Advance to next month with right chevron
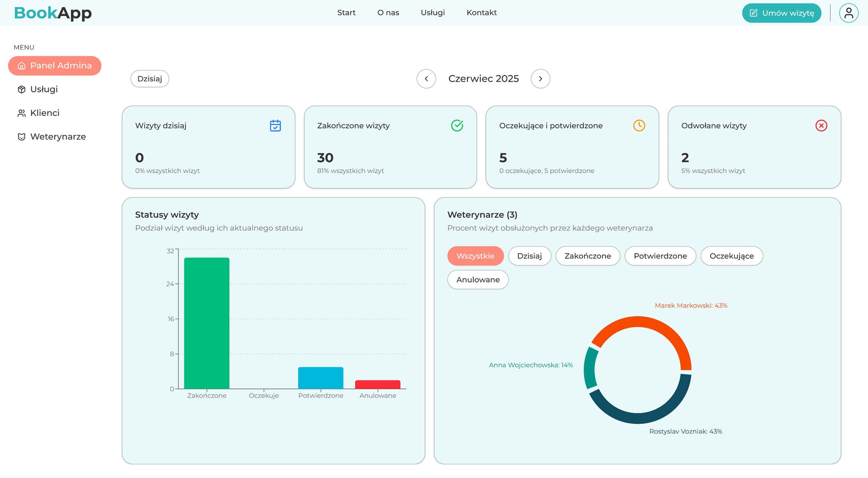The width and height of the screenshot is (868, 478). point(540,78)
